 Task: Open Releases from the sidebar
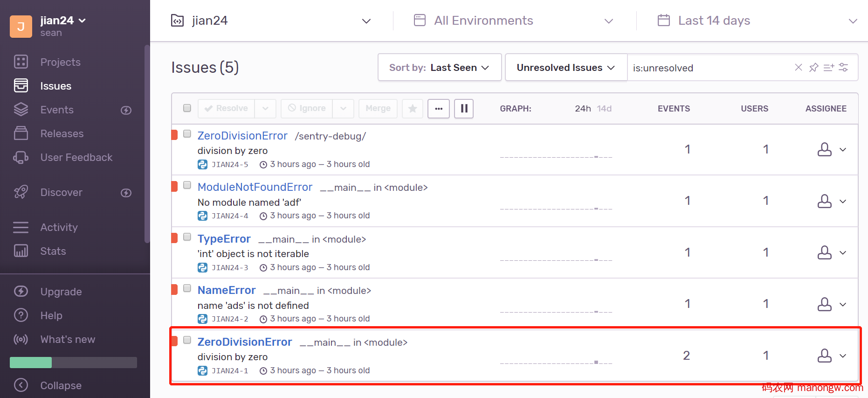(62, 133)
